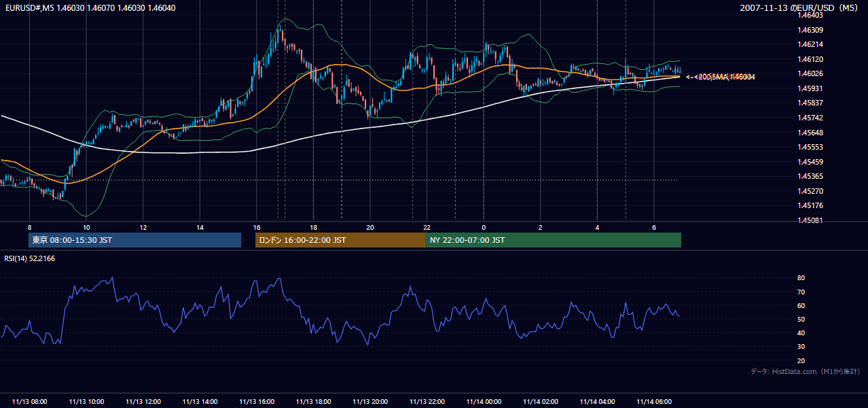868x408 pixels.
Task: Click the 1.46120 price axis label
Action: click(810, 59)
